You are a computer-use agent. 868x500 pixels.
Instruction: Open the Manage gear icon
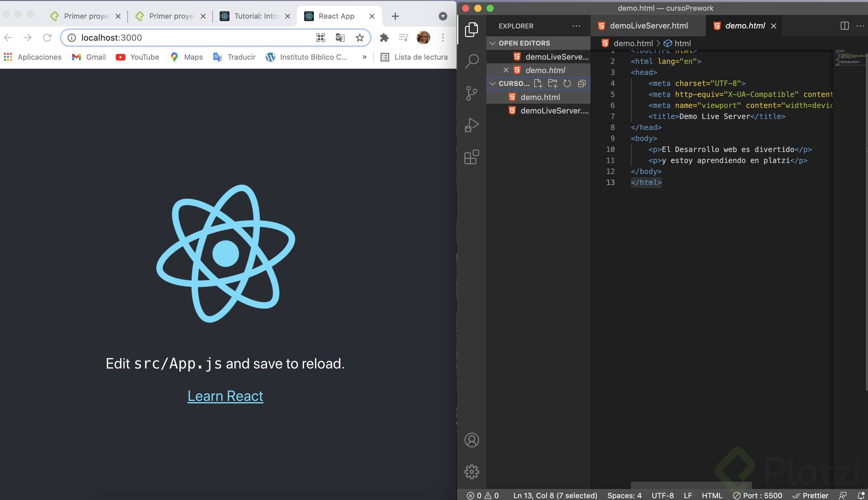(471, 472)
